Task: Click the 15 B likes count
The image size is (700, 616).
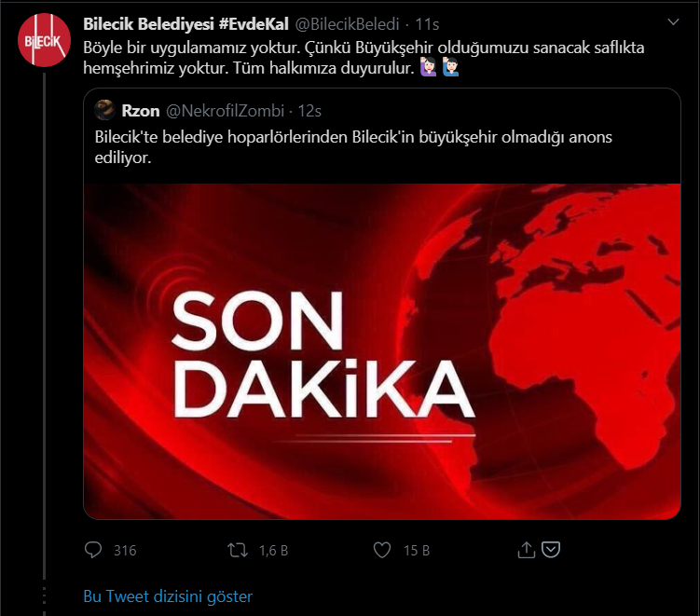Action: click(417, 551)
